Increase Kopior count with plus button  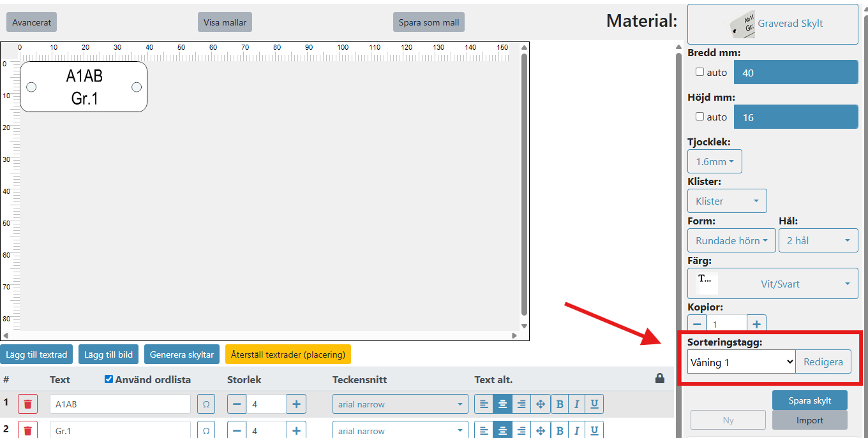coord(756,325)
